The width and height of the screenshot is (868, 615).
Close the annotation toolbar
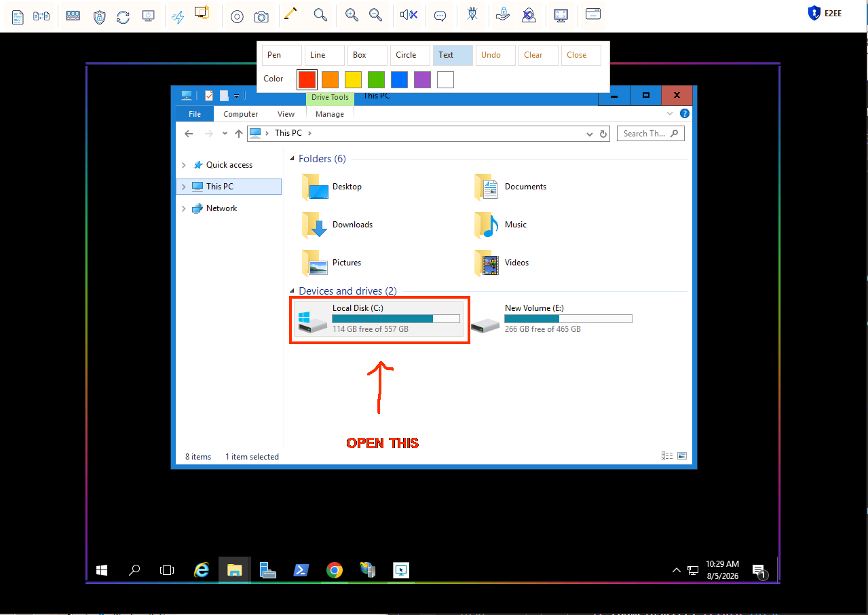(581, 55)
